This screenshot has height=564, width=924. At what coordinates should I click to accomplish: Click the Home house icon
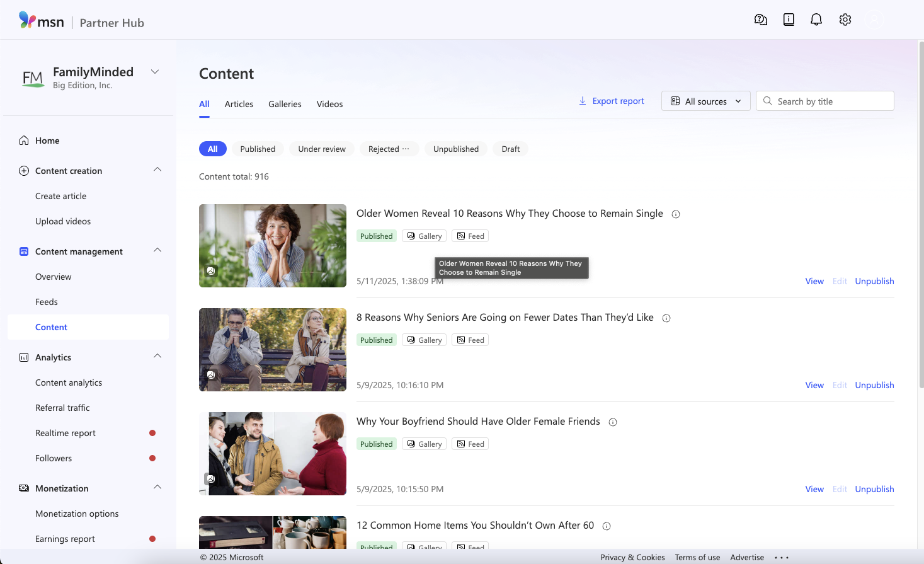[24, 141]
